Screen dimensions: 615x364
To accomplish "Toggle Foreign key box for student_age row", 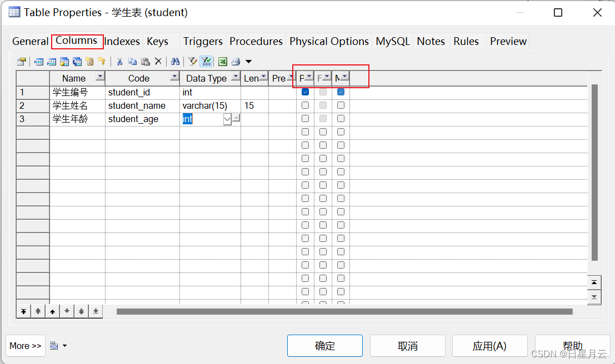I will (x=323, y=119).
